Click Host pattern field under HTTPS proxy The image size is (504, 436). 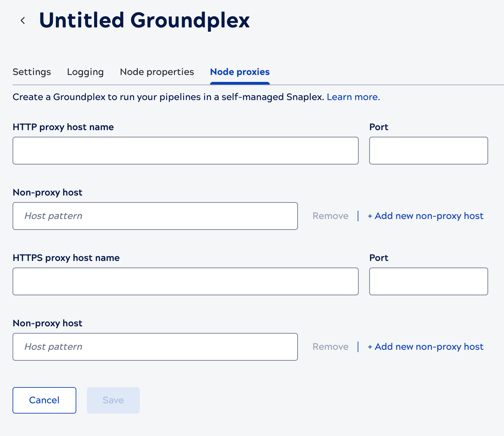(x=155, y=347)
